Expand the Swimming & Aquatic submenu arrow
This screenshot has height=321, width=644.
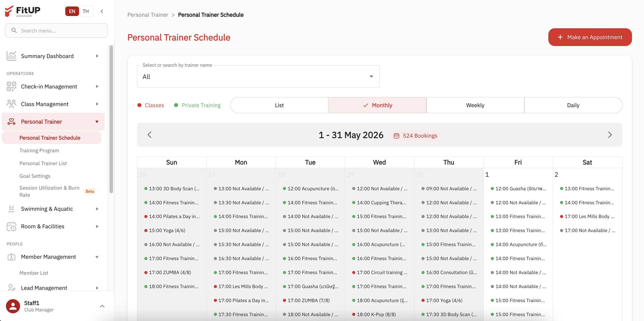click(97, 209)
